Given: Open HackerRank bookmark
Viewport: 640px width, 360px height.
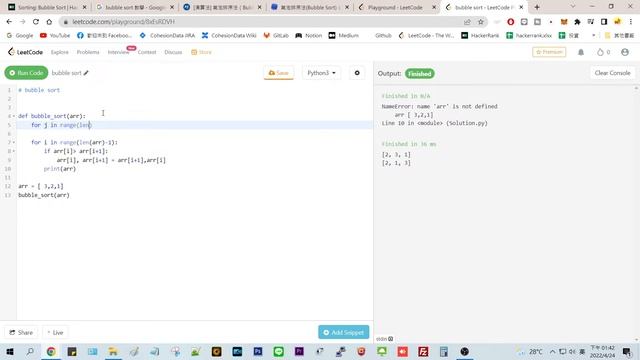Looking at the screenshot, I should (x=480, y=36).
